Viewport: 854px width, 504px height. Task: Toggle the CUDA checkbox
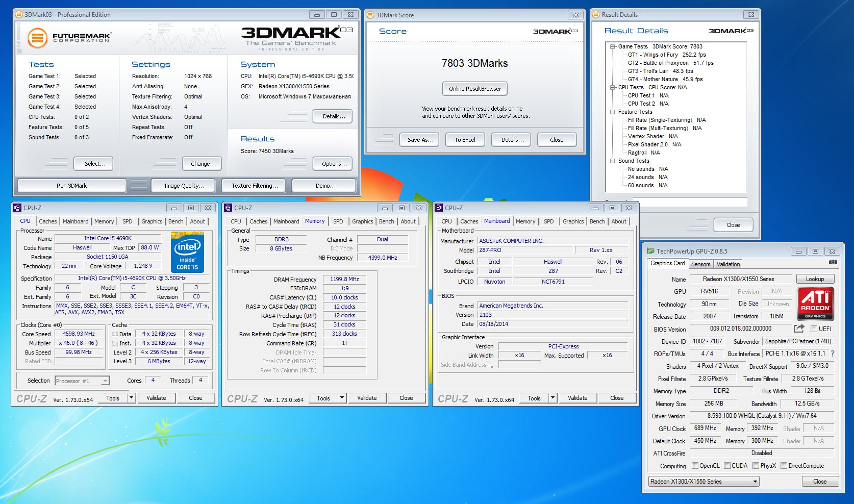tap(726, 465)
